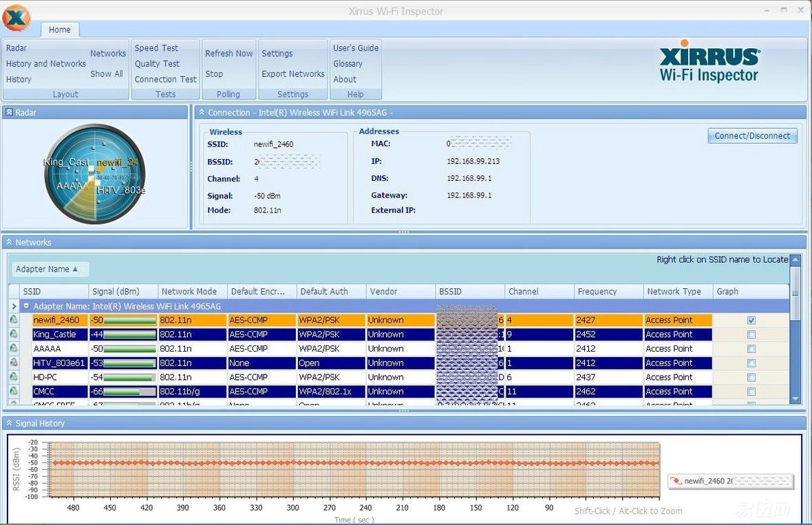Sort by Vendor column header

point(400,291)
